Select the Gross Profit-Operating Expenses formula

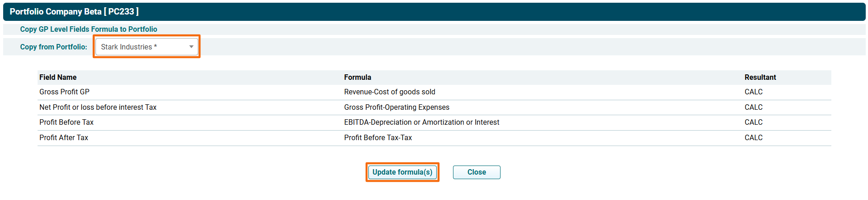[x=396, y=107]
